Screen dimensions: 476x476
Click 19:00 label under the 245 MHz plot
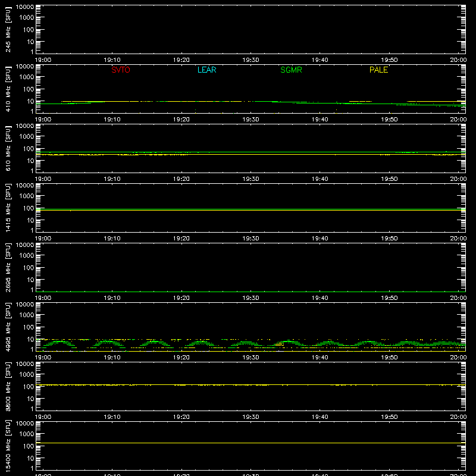pyautogui.click(x=43, y=60)
